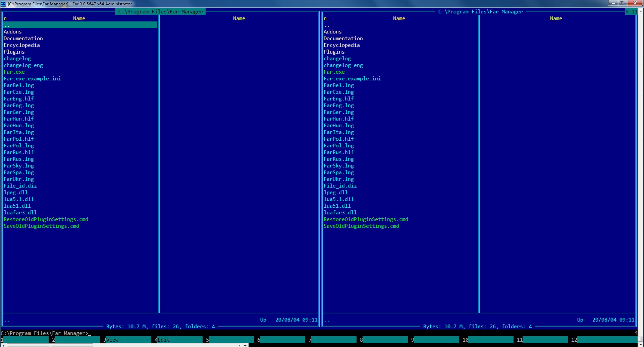The image size is (644, 347).
Task: Click the horizontal scrollbar left arrow
Action: pos(3,345)
